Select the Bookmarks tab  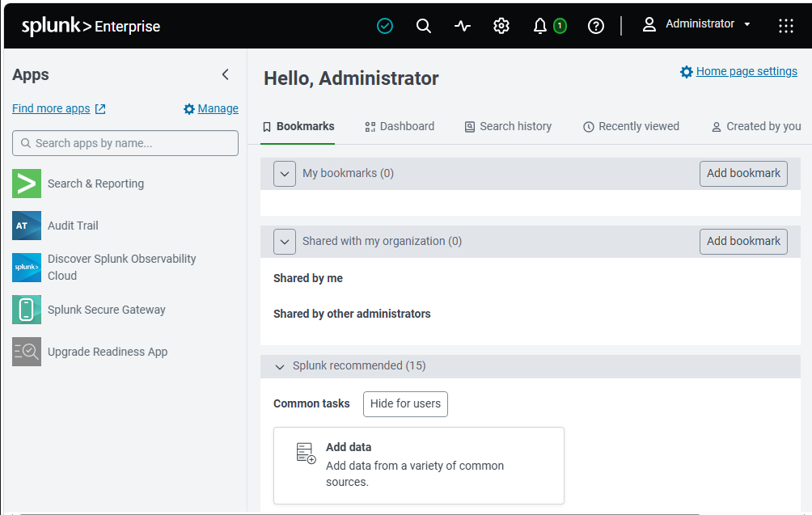[298, 127]
